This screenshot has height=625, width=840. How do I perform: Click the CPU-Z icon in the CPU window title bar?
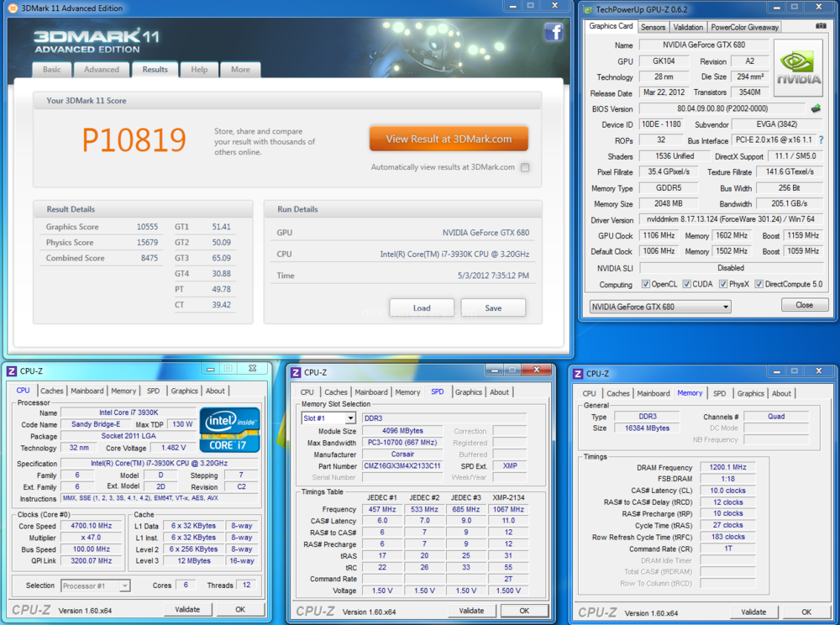click(x=12, y=371)
